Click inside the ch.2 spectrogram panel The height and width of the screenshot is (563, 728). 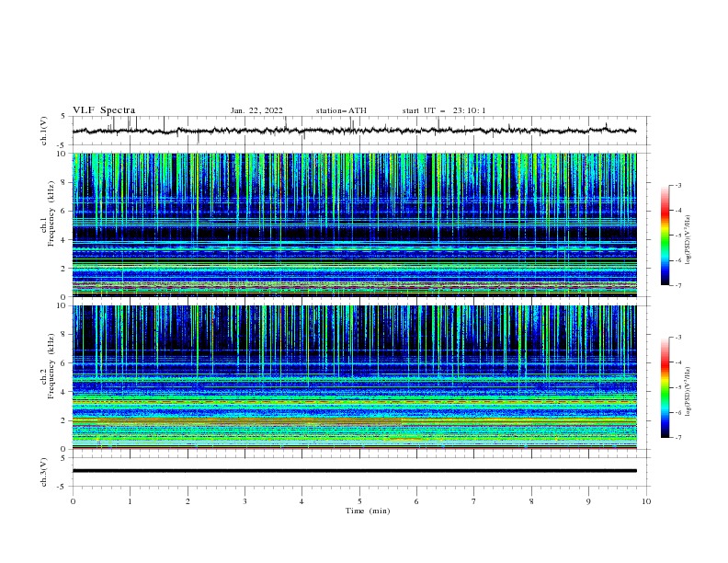click(x=354, y=377)
